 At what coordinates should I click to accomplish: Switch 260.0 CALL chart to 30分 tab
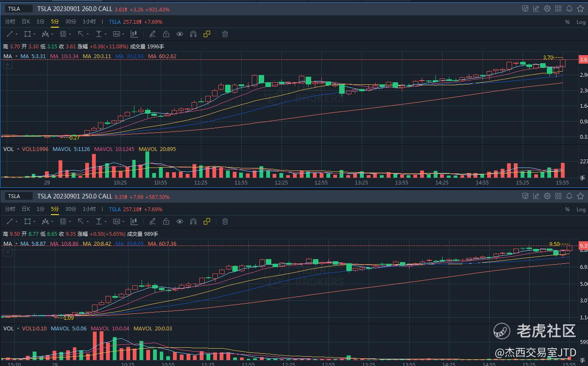[x=71, y=22]
